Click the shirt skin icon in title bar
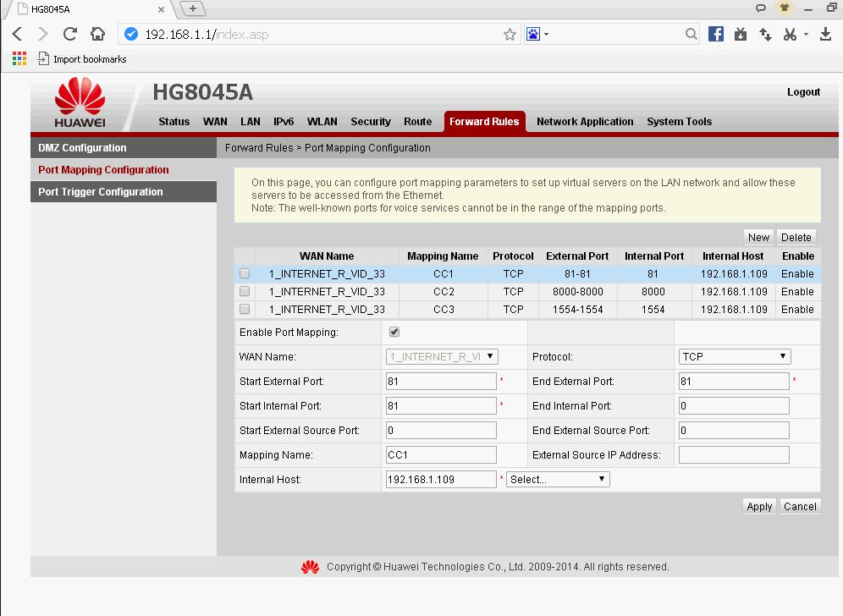 (x=785, y=8)
